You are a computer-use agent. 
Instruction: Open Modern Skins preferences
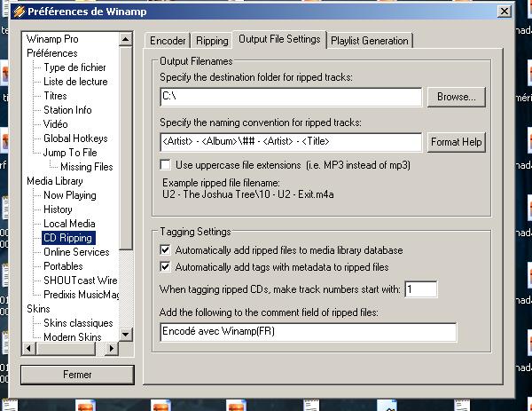[x=73, y=337]
